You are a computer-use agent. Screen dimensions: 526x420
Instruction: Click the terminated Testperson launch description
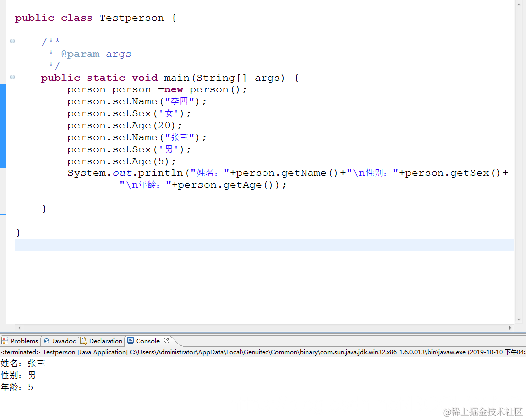(263, 352)
